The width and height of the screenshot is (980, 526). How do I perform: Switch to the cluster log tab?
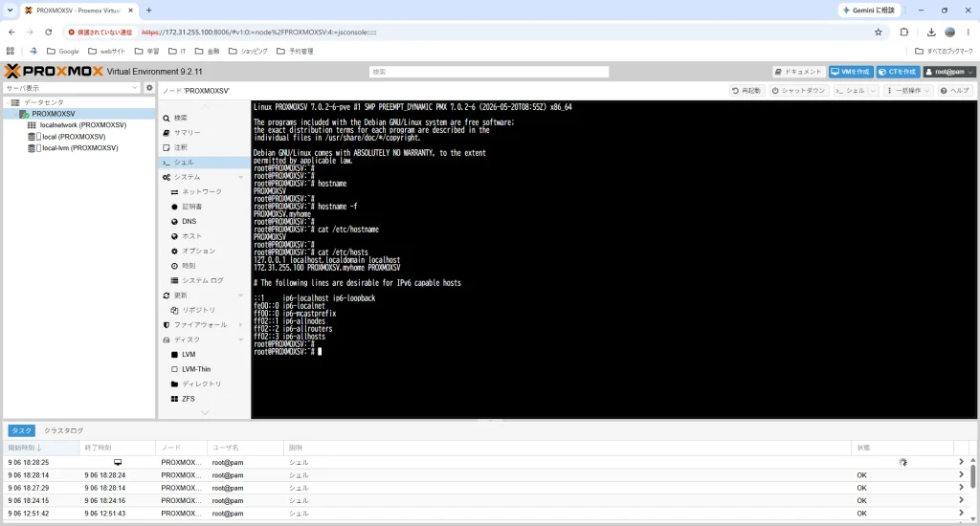click(64, 430)
